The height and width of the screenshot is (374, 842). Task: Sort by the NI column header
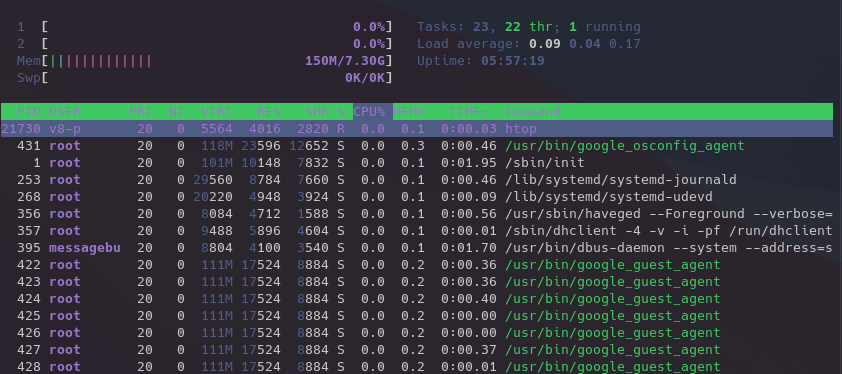pyautogui.click(x=177, y=112)
